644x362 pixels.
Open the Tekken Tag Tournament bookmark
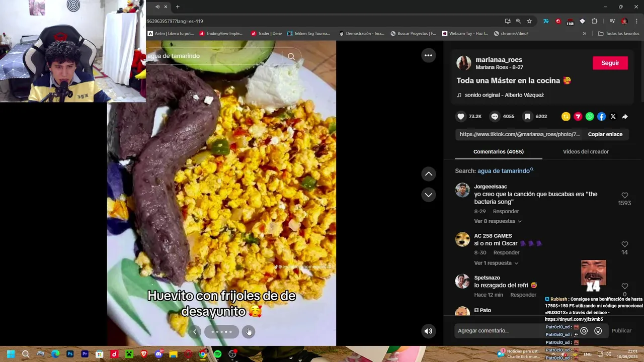pyautogui.click(x=309, y=34)
